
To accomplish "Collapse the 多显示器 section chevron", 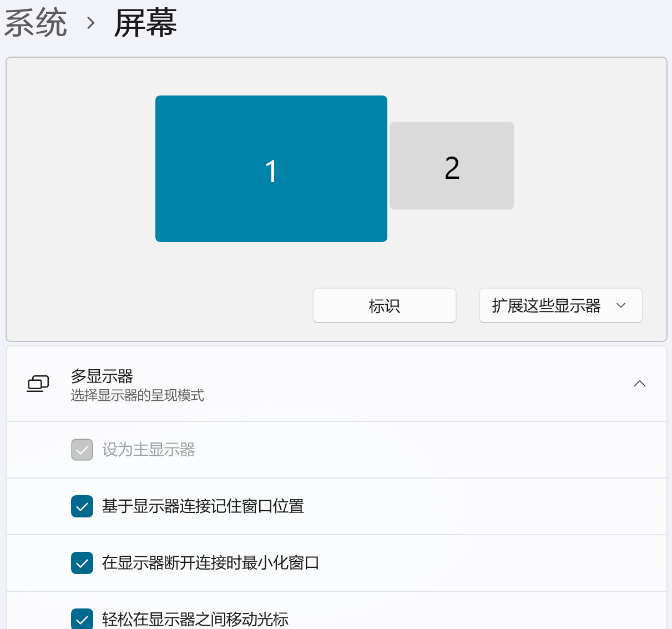I will click(640, 384).
